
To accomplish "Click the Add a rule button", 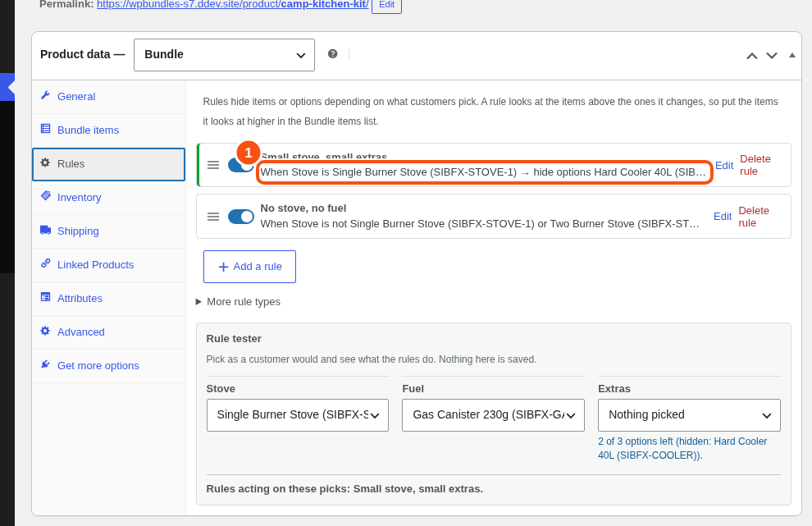I will [249, 267].
